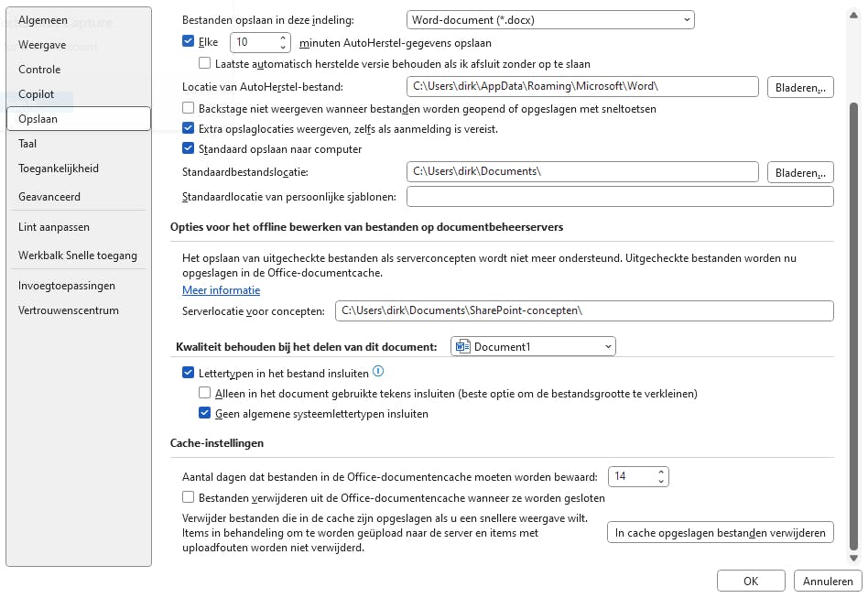
Task: Open the Geavanceerd options category
Action: (49, 197)
